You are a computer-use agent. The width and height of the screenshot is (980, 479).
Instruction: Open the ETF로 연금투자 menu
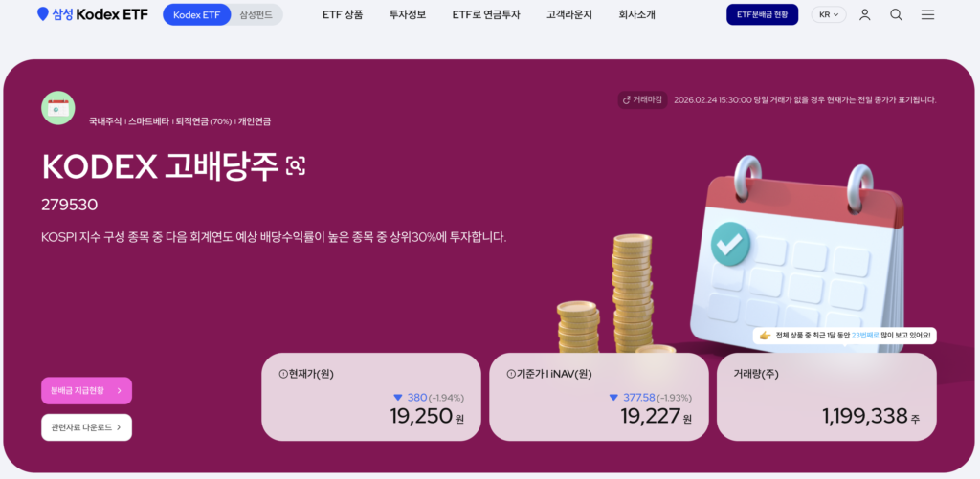(486, 15)
